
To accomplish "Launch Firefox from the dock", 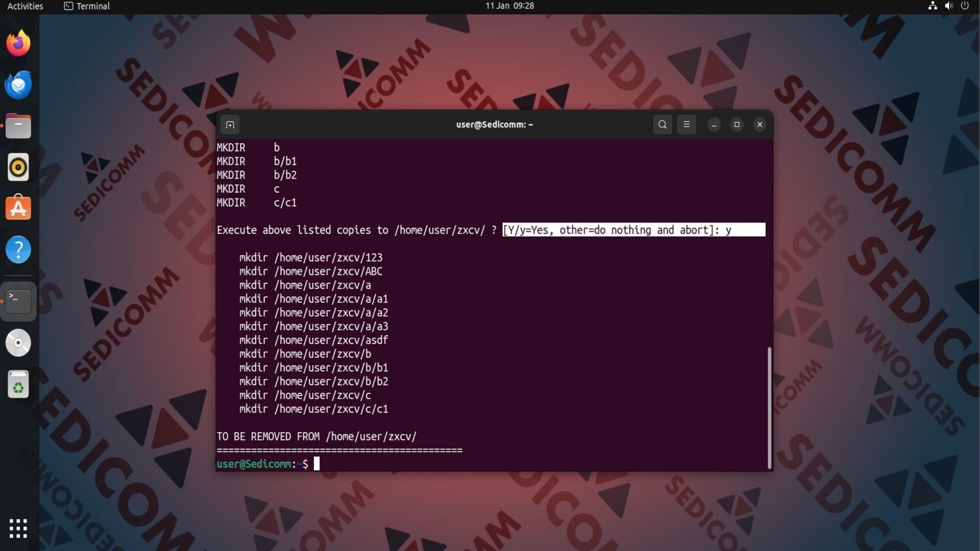I will 18,43.
